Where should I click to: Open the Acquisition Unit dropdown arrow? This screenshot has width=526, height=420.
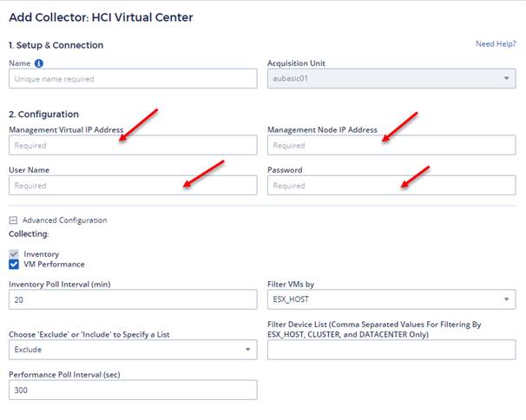coord(506,78)
